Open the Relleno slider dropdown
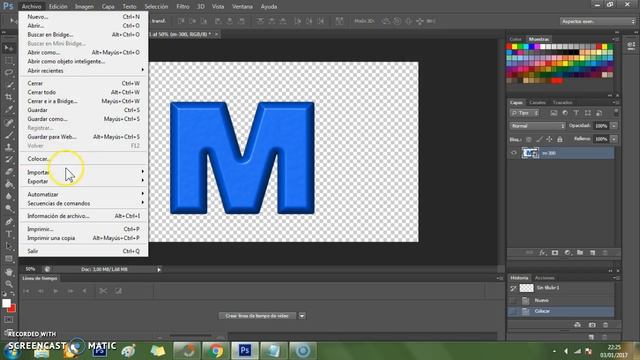The height and width of the screenshot is (360, 640). pos(614,139)
